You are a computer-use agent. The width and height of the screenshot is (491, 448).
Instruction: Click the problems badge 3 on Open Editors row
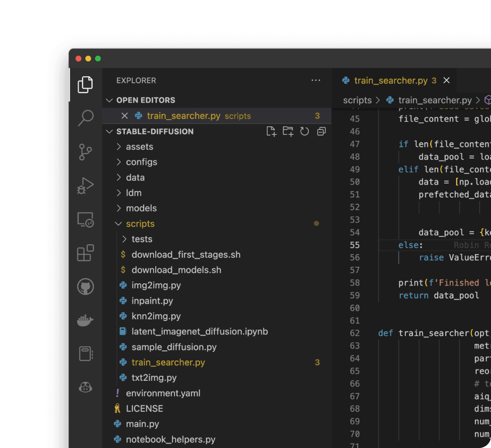(x=317, y=116)
